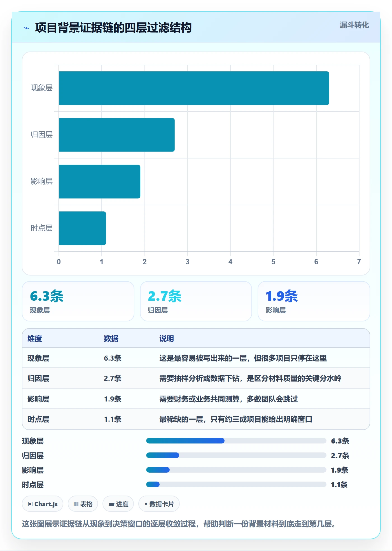Click the 归因层 bar in the chart

(x=117, y=135)
